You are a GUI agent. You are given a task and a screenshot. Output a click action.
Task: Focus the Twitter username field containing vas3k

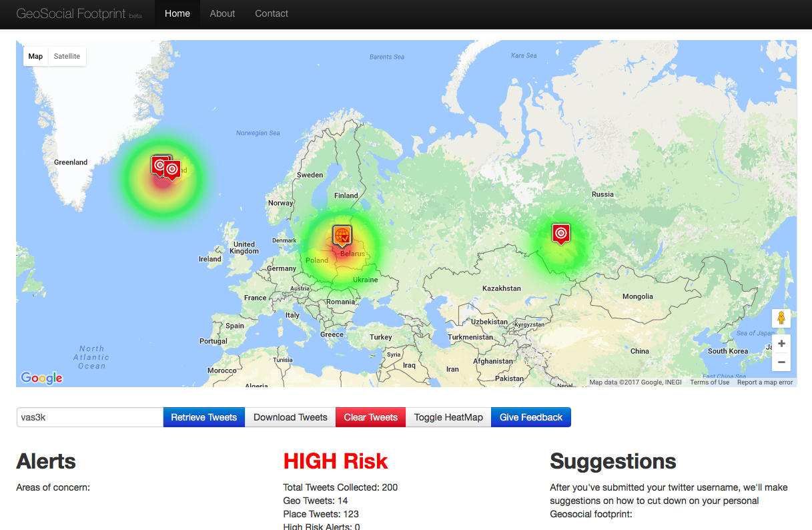tap(89, 417)
